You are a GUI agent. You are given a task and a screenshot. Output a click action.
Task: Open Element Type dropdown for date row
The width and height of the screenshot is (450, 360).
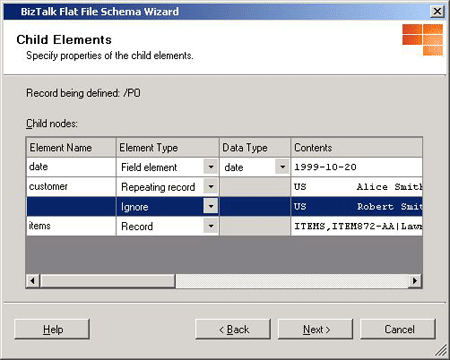(211, 167)
